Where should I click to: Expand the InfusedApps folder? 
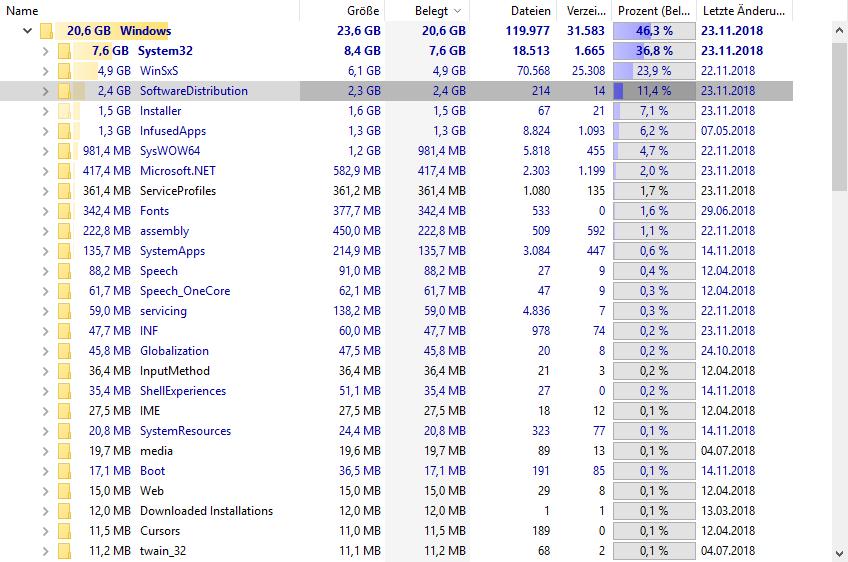click(45, 131)
